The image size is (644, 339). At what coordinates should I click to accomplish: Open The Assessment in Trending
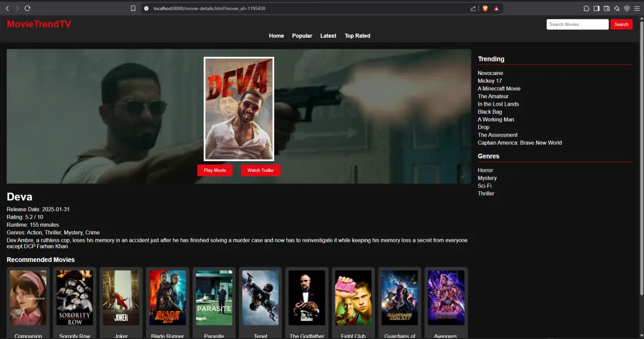point(498,135)
